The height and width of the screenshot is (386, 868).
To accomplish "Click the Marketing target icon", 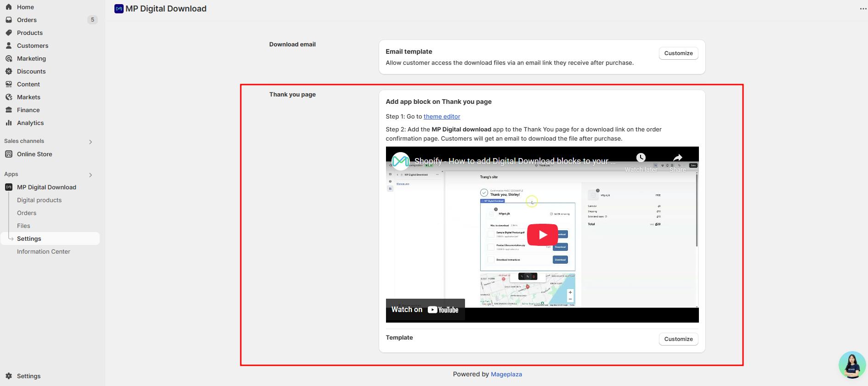I will coord(9,58).
